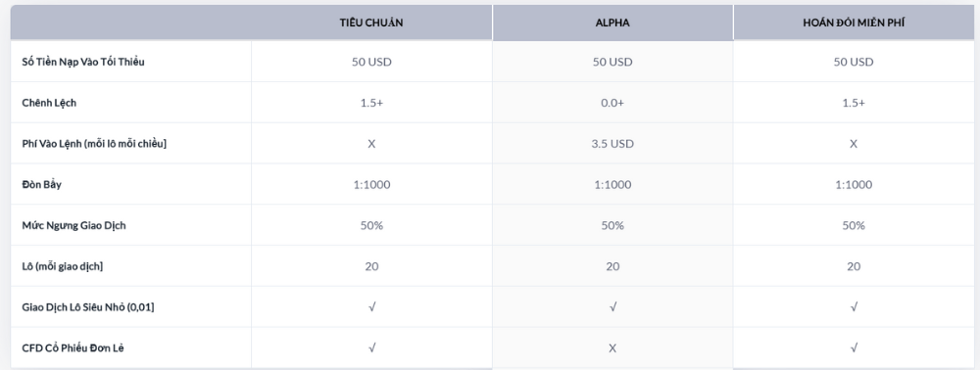The width and height of the screenshot is (980, 371).
Task: Click the 0.0+ spread value under Alpha
Action: 612,103
